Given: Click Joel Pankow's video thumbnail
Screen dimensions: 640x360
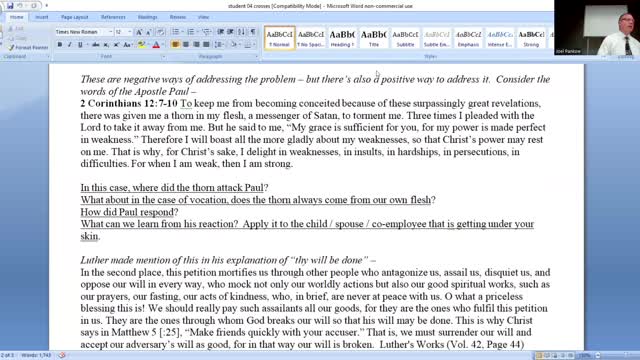Looking at the screenshot, I should 597,28.
